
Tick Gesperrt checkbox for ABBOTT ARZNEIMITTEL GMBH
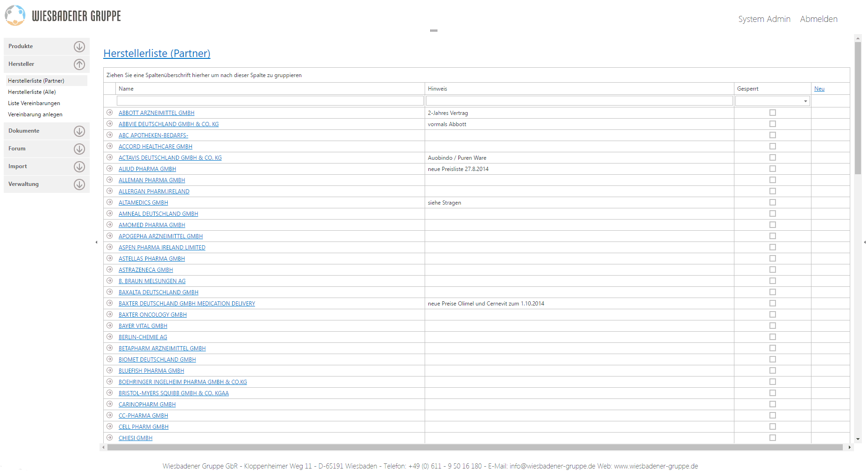pyautogui.click(x=773, y=113)
